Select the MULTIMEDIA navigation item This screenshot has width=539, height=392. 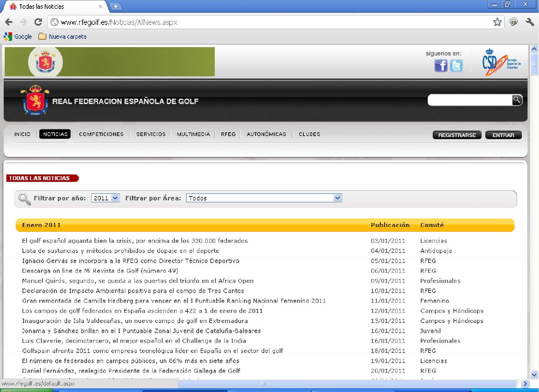coord(194,134)
